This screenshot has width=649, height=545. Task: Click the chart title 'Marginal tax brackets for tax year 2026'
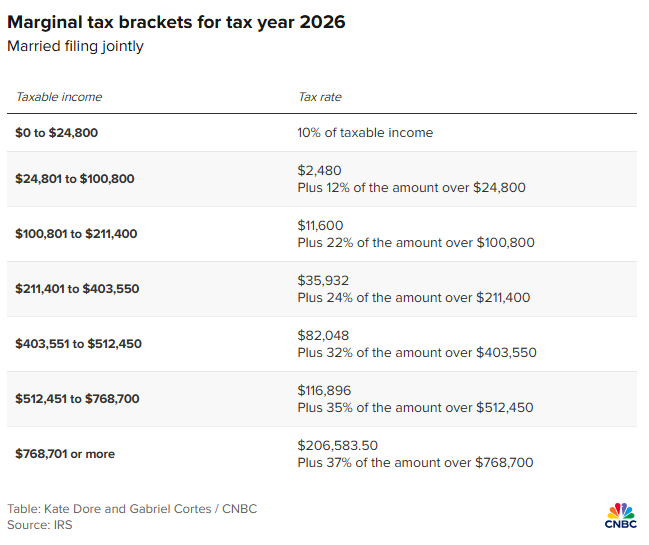pos(176,22)
